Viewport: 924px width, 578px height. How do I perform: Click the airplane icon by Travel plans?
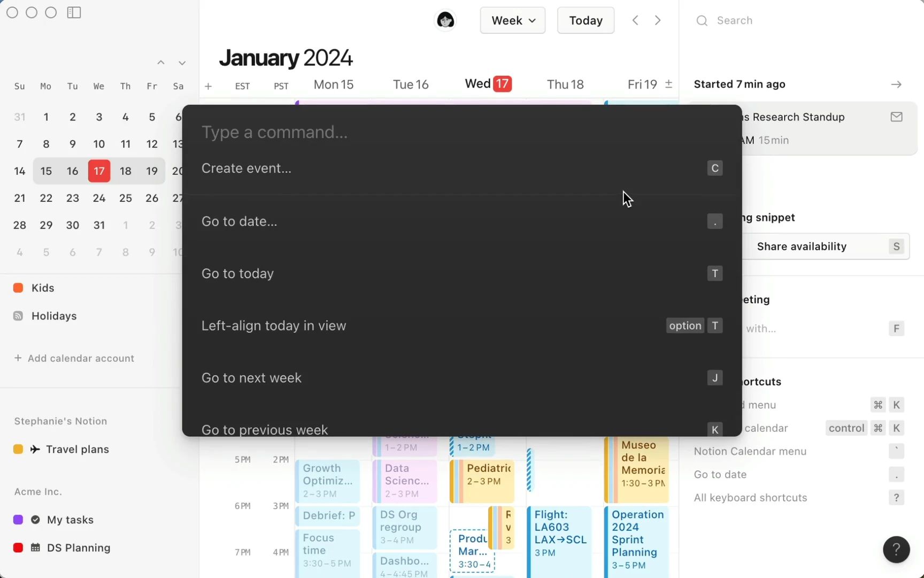pos(35,449)
